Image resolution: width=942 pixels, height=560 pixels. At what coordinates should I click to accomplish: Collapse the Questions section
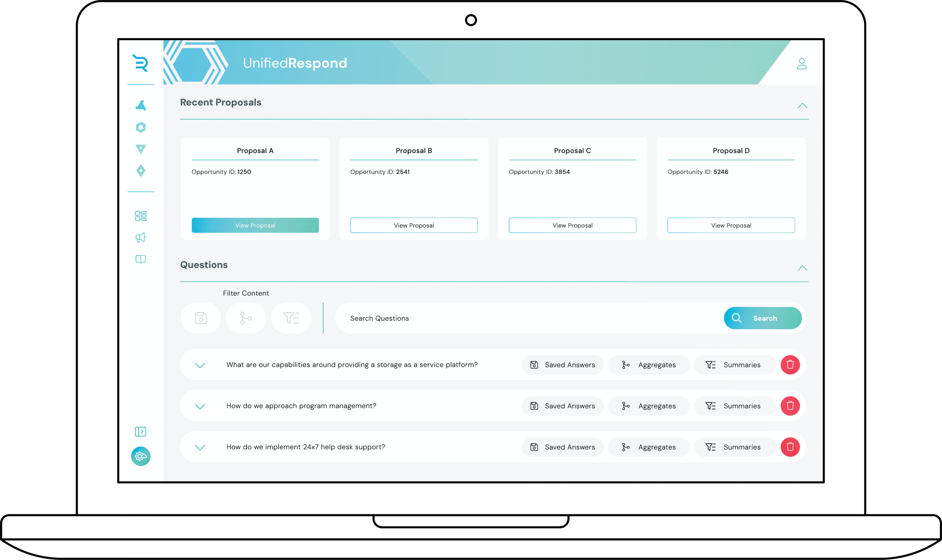(x=803, y=268)
